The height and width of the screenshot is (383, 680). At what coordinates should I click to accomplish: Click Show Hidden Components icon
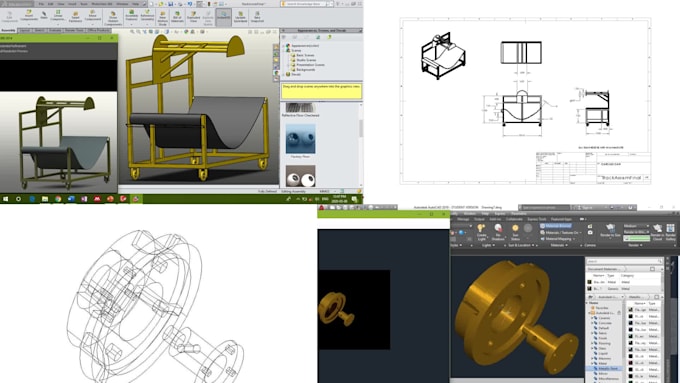click(x=113, y=18)
